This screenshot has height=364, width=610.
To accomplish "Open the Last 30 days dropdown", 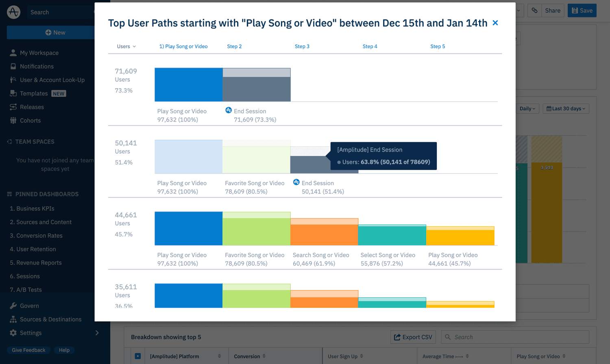I will click(566, 108).
